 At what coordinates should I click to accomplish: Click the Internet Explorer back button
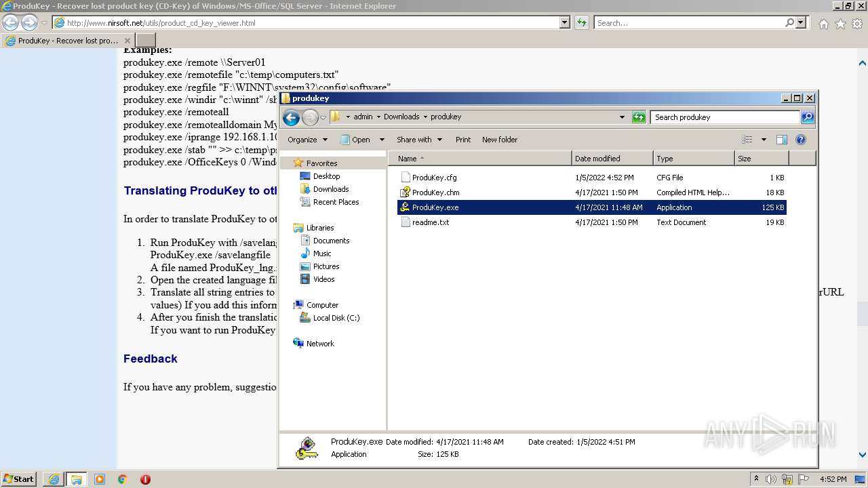[11, 23]
